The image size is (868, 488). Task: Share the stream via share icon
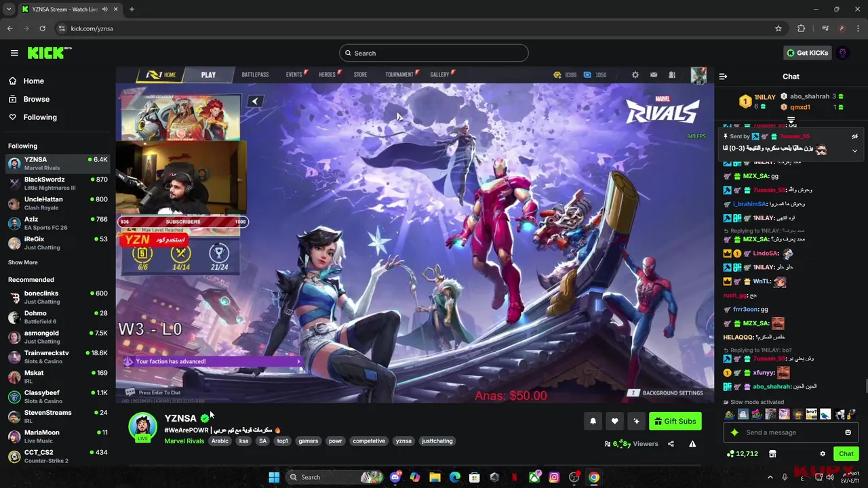[x=671, y=444]
